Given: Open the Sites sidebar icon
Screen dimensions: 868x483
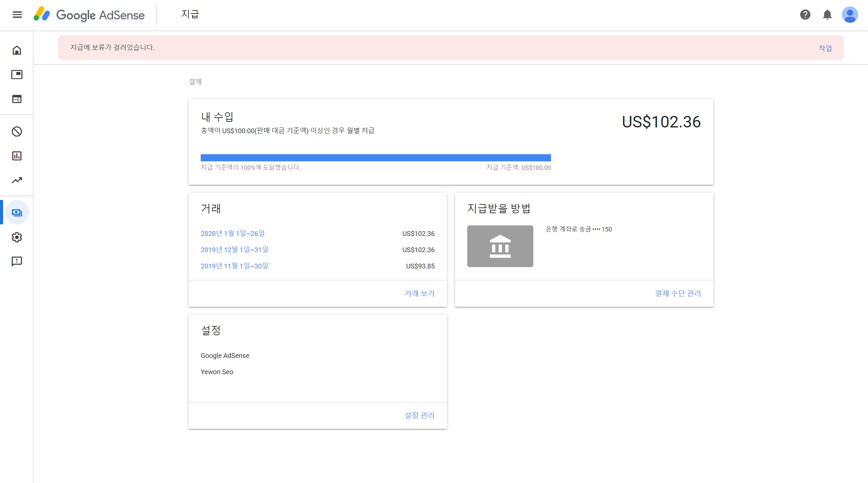Looking at the screenshot, I should [x=17, y=99].
